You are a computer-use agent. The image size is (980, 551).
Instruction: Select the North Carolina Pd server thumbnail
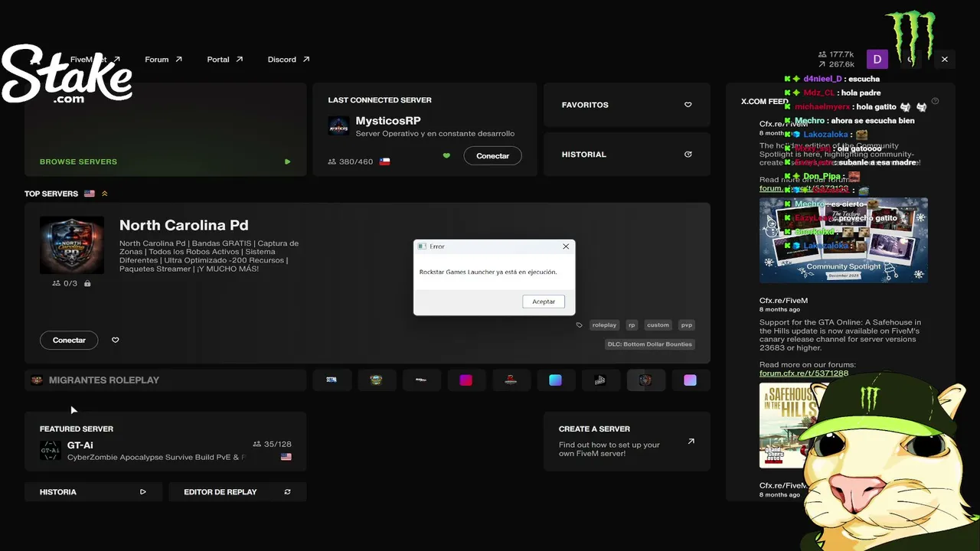pos(72,245)
